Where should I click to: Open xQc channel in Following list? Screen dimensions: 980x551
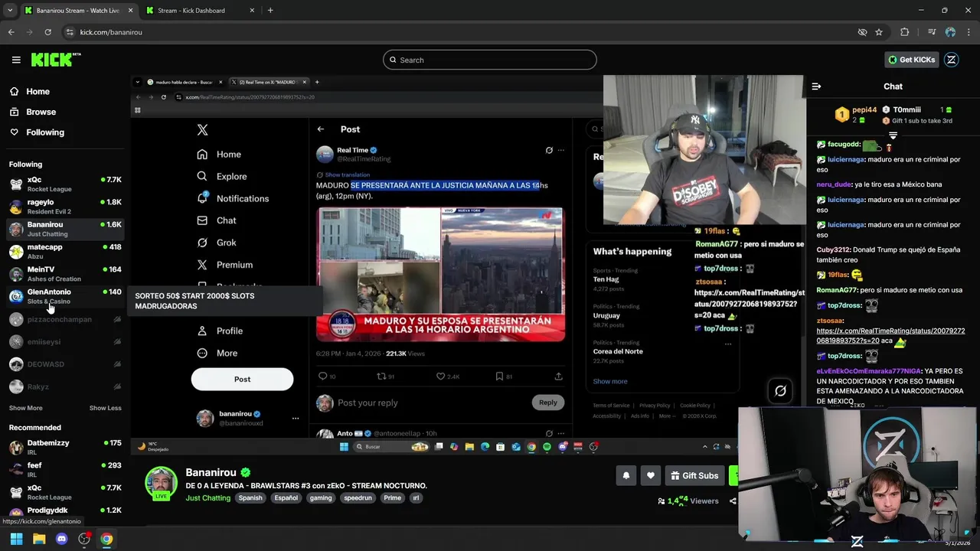click(65, 184)
